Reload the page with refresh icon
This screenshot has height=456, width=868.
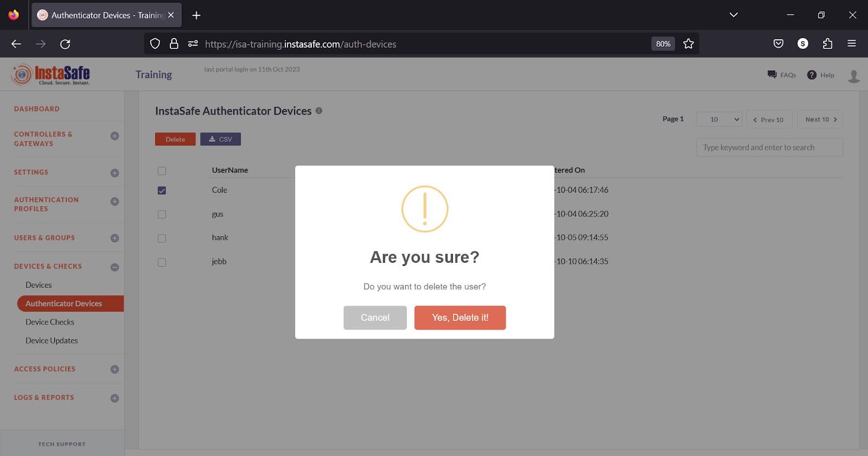click(x=65, y=44)
